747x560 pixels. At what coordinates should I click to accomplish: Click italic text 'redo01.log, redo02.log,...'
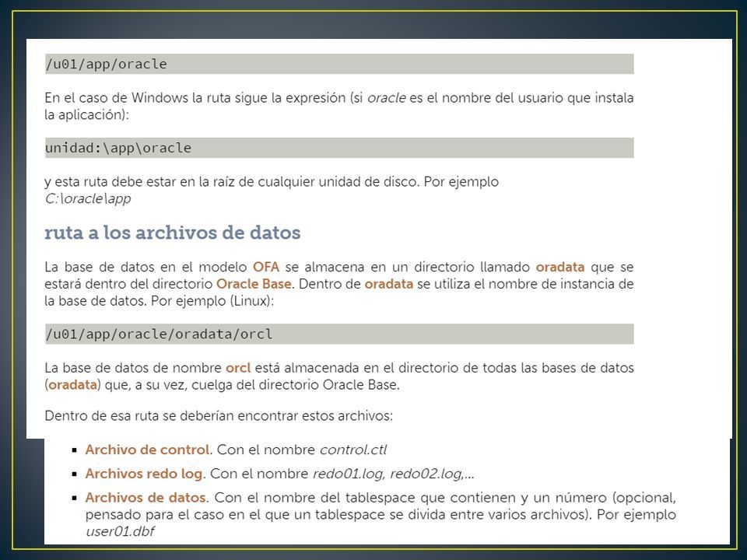click(394, 474)
